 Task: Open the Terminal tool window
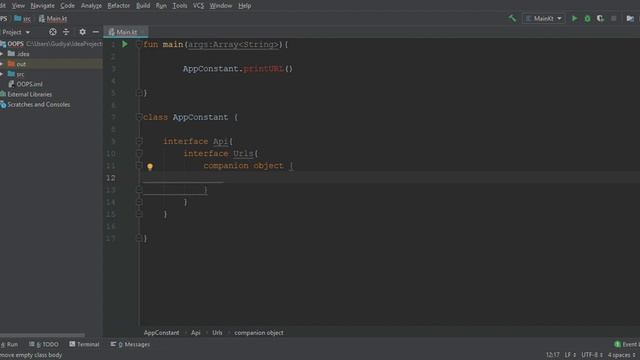pyautogui.click(x=84, y=344)
